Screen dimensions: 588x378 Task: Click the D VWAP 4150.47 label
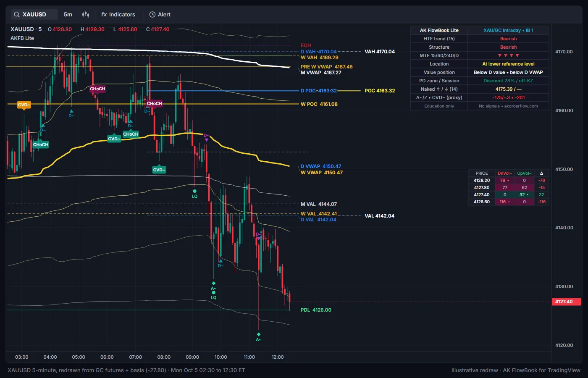click(x=321, y=166)
